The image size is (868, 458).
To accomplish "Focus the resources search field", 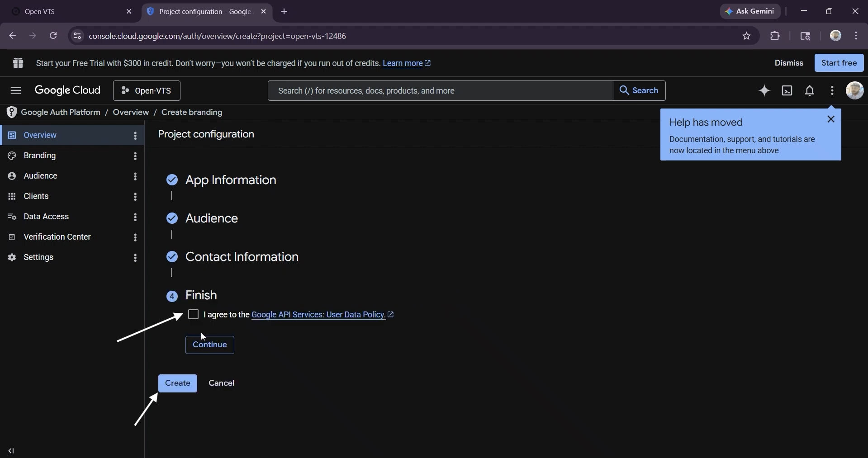I will tap(440, 91).
